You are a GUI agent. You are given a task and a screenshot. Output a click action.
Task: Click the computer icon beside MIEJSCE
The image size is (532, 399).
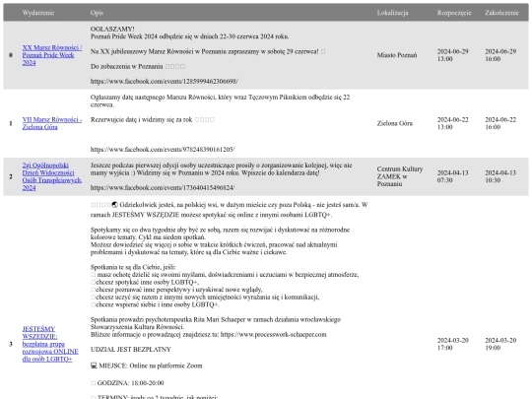tap(94, 366)
